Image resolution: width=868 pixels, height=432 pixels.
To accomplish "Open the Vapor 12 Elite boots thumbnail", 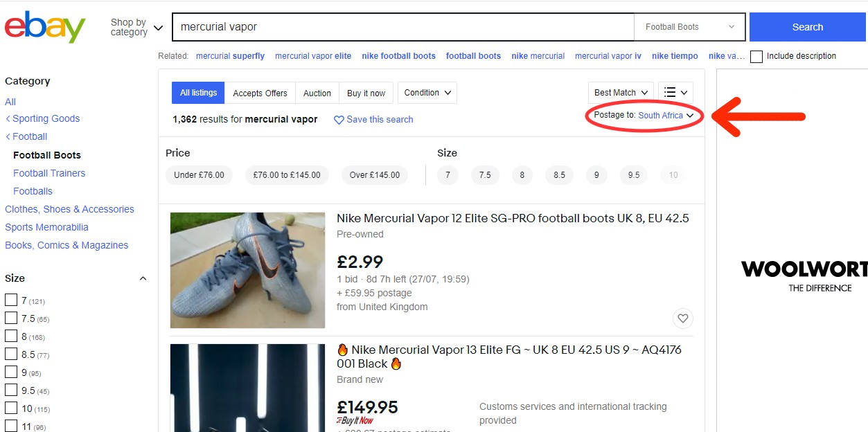I will click(247, 270).
